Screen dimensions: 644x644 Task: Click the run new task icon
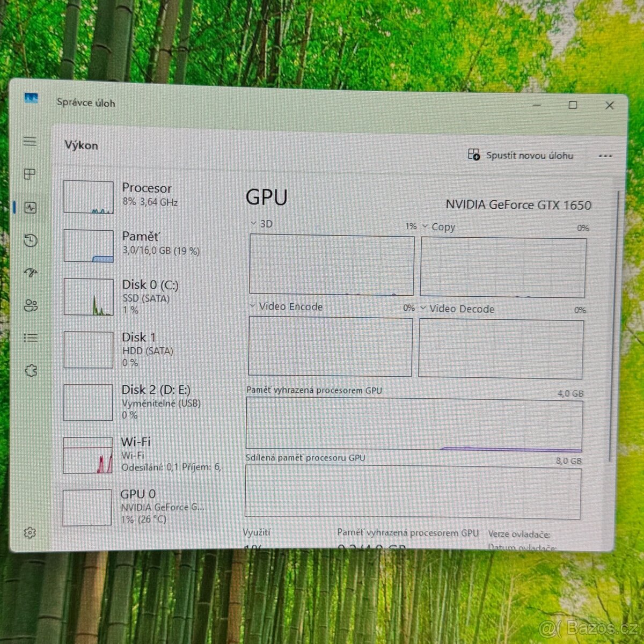474,155
